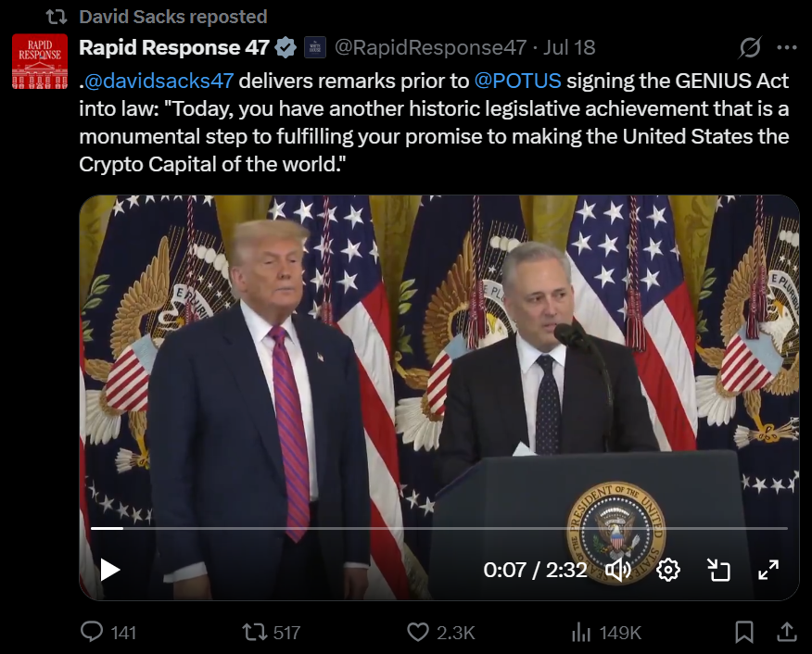Viewport: 812px width, 654px height.
Task: Play the video
Action: click(x=110, y=570)
